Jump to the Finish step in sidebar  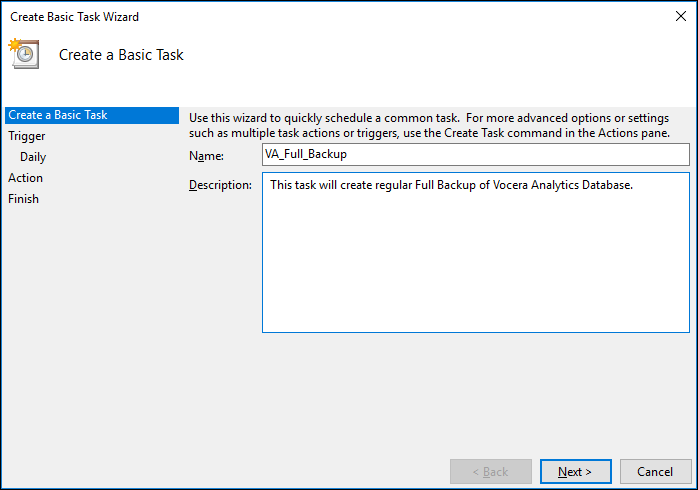pyautogui.click(x=24, y=199)
